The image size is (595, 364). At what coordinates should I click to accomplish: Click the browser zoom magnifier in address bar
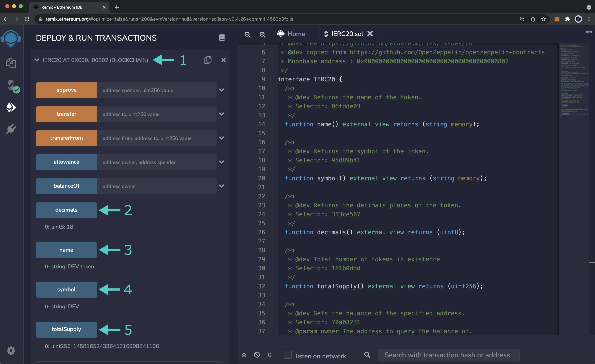[522, 19]
